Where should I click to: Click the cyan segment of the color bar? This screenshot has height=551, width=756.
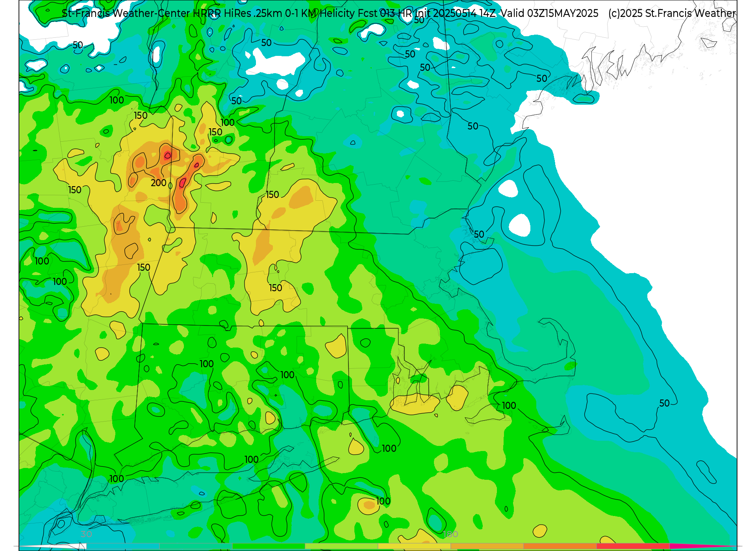point(122,546)
